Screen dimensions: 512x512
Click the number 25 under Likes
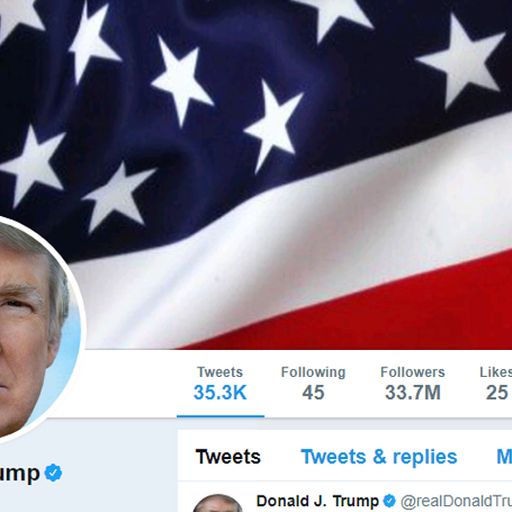497,392
